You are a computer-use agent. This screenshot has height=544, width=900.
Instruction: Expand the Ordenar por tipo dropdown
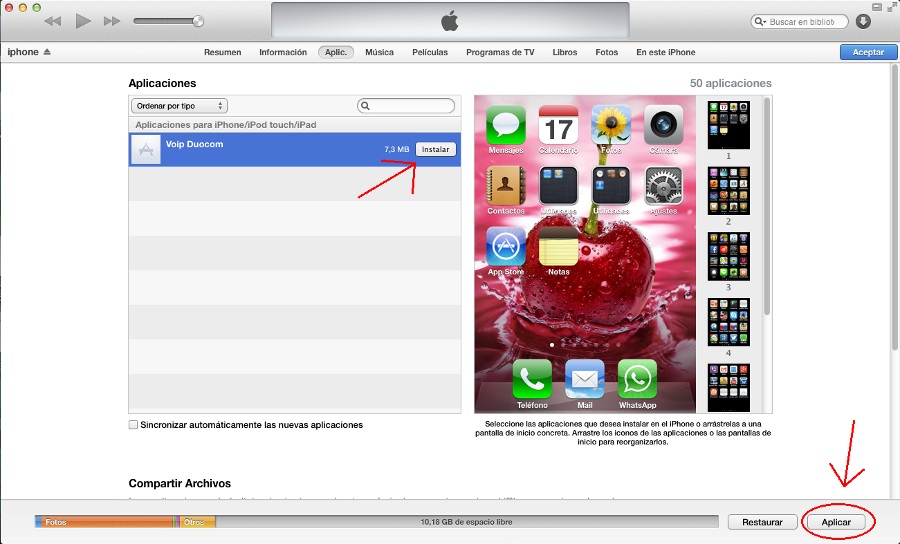tap(179, 105)
